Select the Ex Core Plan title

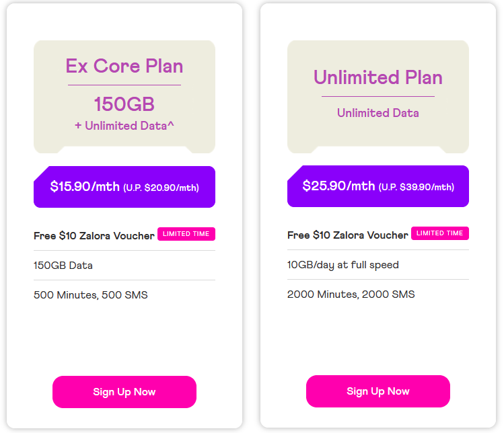pos(124,66)
